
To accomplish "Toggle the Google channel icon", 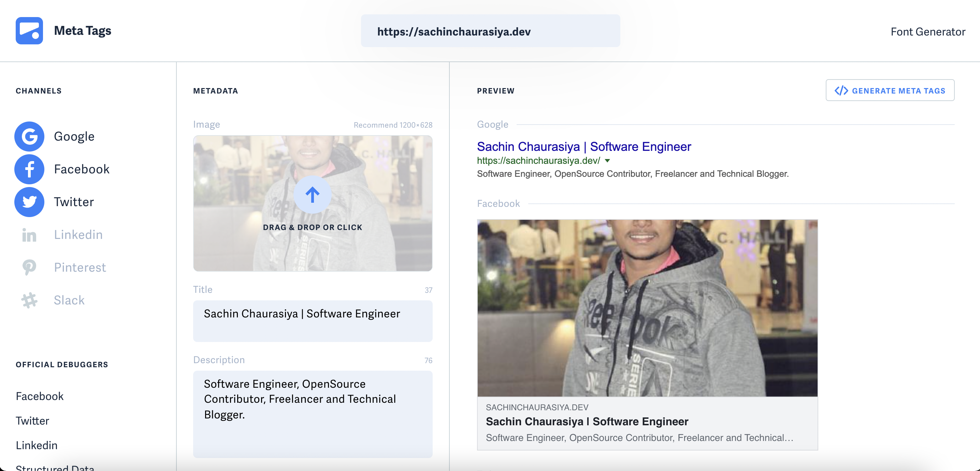I will [x=29, y=136].
